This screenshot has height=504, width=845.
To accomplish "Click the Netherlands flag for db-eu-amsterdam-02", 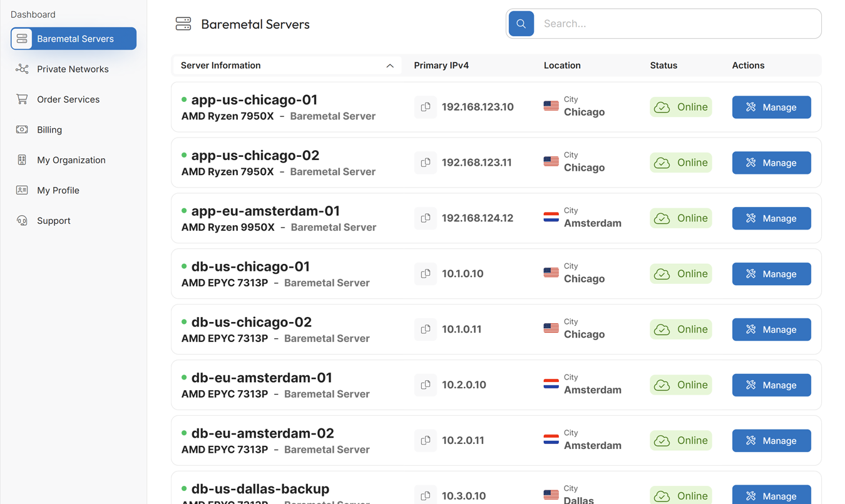I will (551, 440).
